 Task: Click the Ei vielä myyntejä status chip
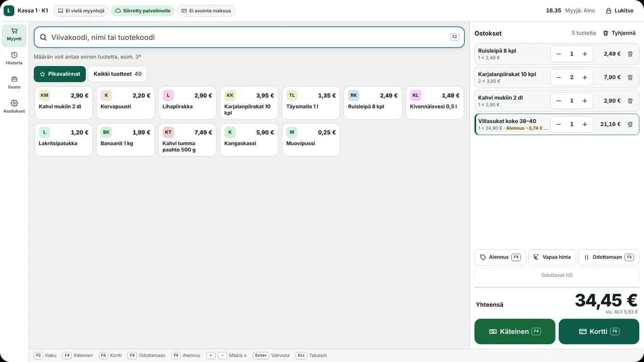coord(81,11)
